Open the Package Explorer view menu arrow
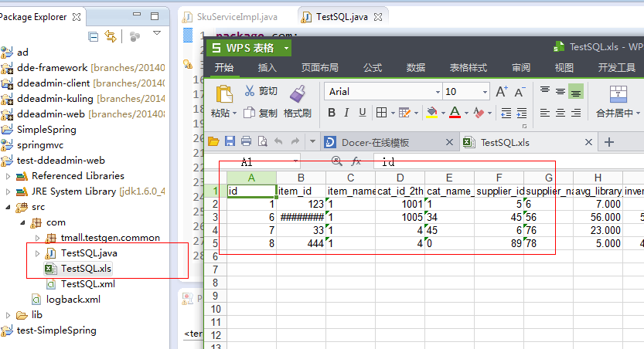Viewport: 644px width, 349px height. point(157,33)
